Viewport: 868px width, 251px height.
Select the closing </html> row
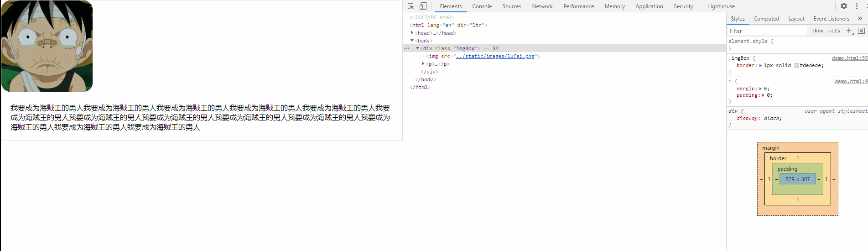(x=565, y=87)
